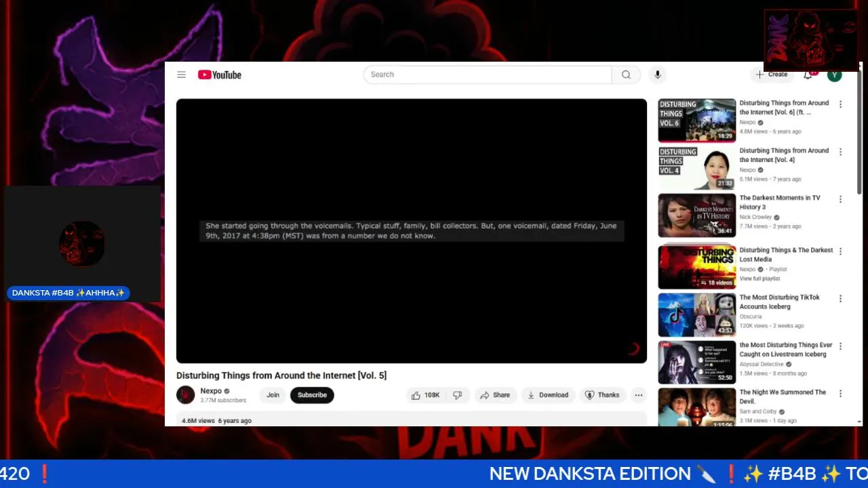This screenshot has height=488, width=868.
Task: Open Nick Crowley channel link
Action: [x=755, y=217]
